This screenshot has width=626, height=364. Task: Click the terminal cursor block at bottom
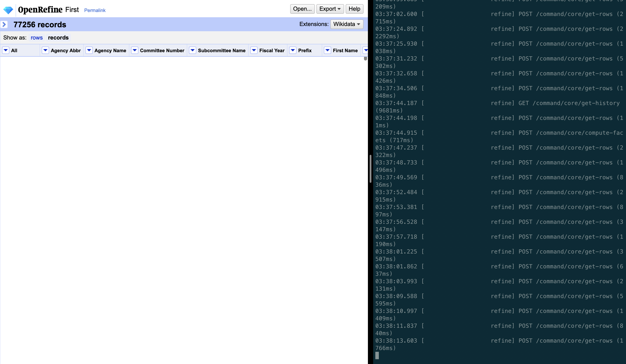coord(377,355)
